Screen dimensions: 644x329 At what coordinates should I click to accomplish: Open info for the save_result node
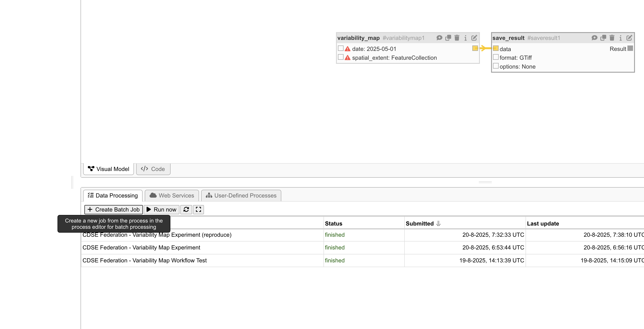coord(620,38)
